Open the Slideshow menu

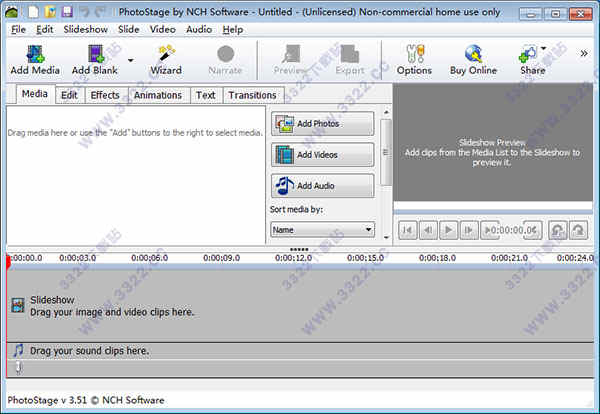[85, 29]
